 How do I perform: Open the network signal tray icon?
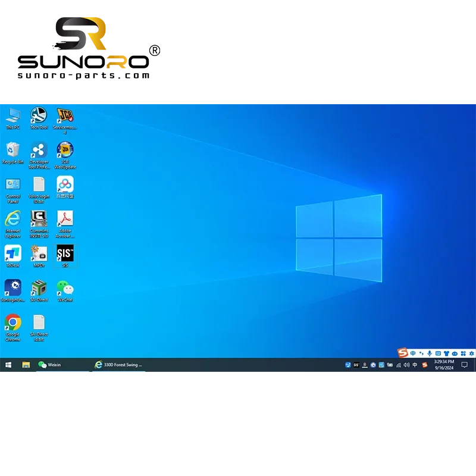[x=398, y=365]
